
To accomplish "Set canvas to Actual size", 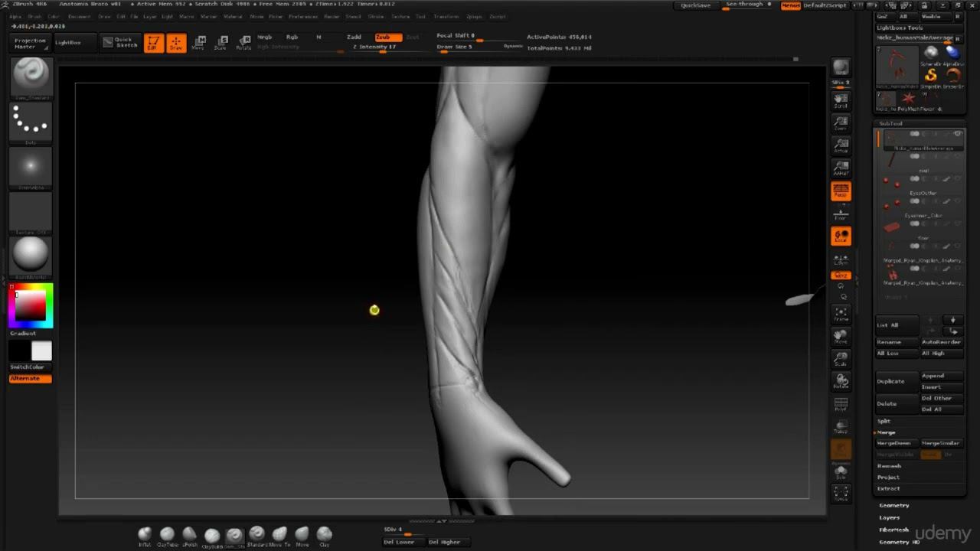I will 841,145.
